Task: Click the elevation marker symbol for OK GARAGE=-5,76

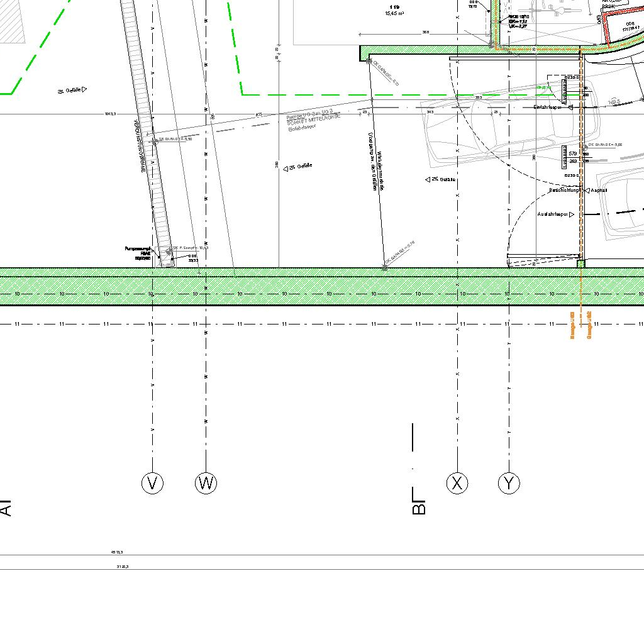Action: click(385, 267)
